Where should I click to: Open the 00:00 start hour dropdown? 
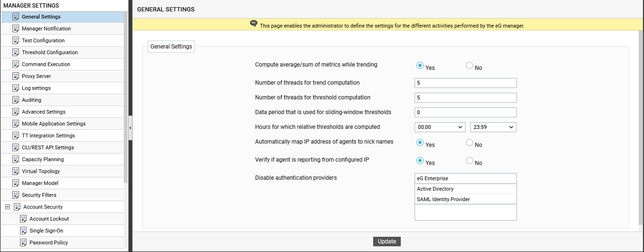pyautogui.click(x=440, y=127)
